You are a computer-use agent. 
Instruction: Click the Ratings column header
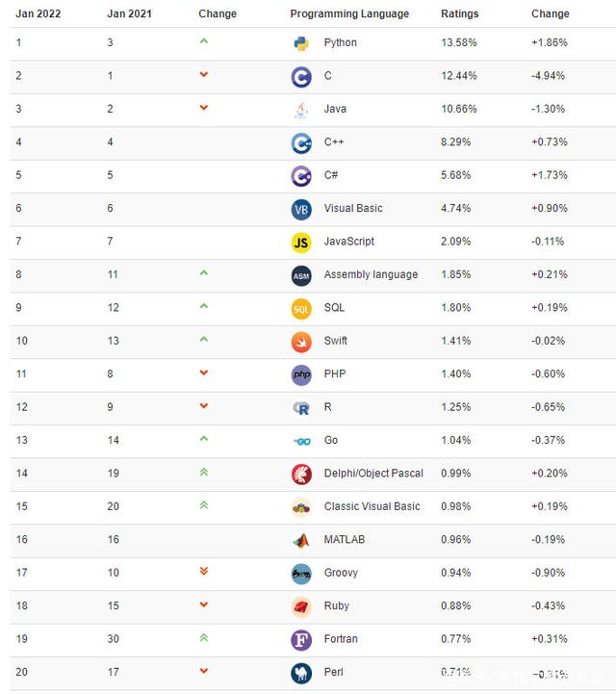(x=459, y=14)
